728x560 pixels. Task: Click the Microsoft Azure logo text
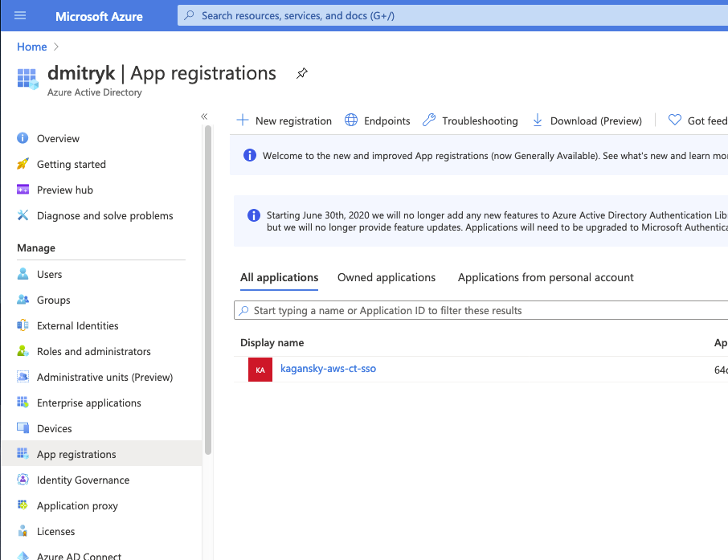[99, 16]
